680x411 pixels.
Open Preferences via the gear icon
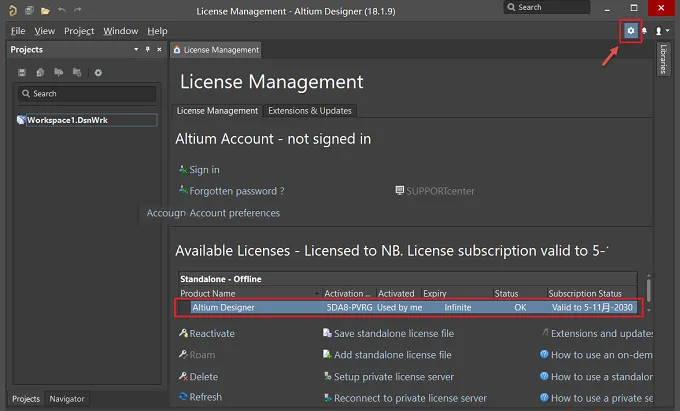(631, 31)
